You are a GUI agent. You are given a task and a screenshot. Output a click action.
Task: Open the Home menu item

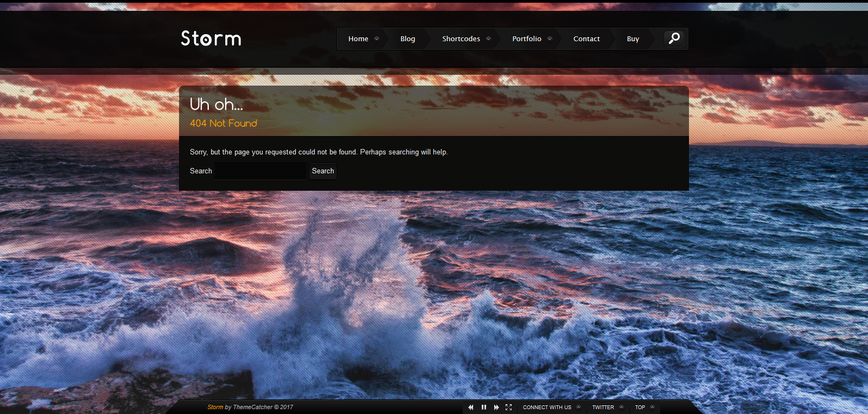(358, 38)
